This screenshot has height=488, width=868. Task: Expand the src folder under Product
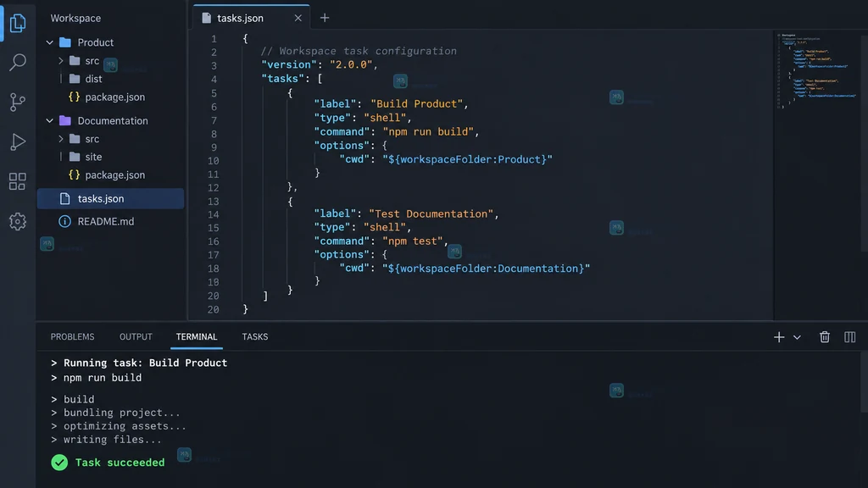61,61
